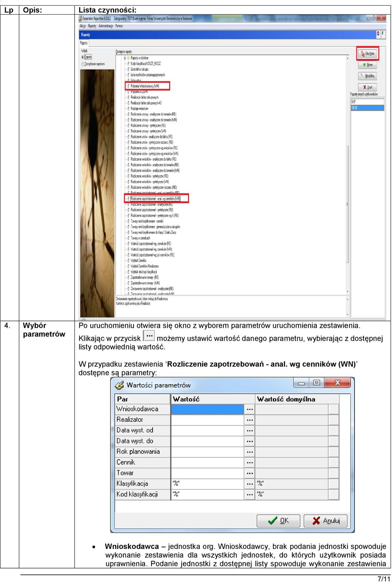Open the ellipsis picker for Kod klasyfikacji
The image size is (392, 582).
(x=250, y=494)
